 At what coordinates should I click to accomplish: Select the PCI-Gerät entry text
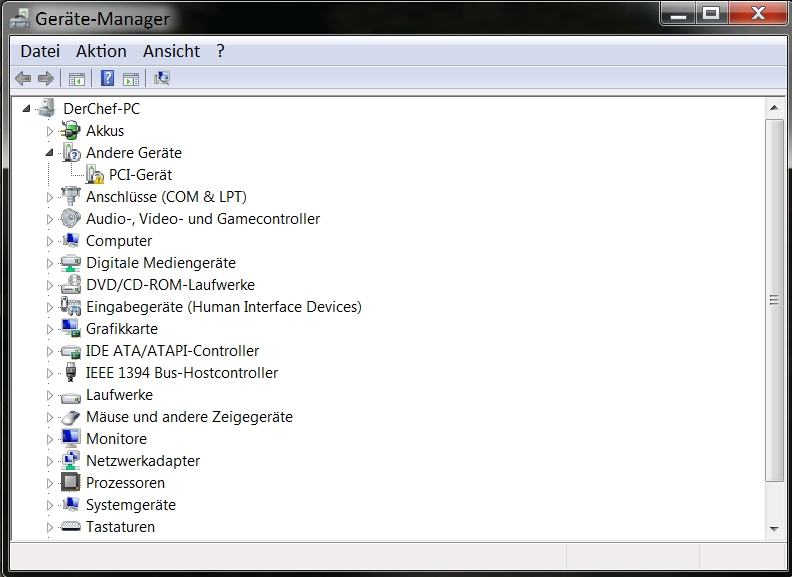tap(140, 175)
